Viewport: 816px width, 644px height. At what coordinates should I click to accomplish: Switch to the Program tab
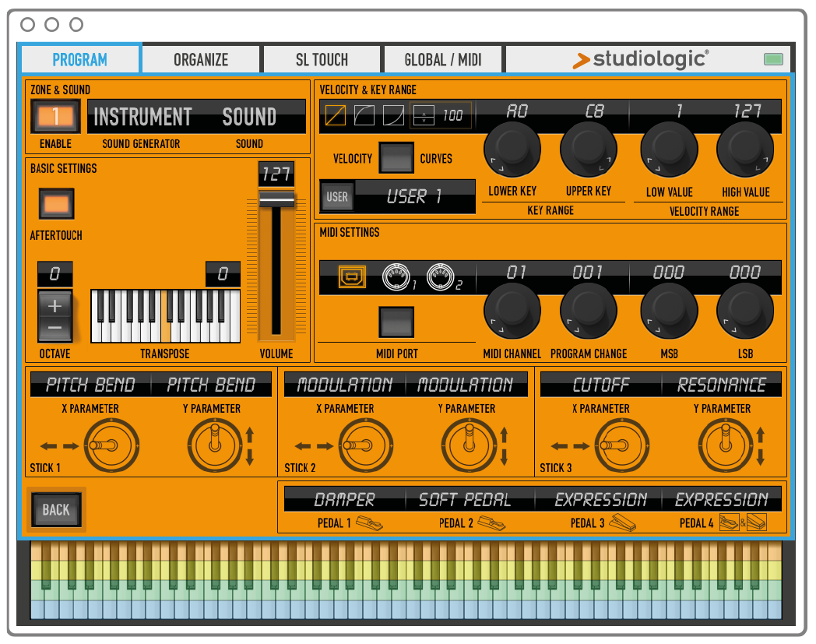79,59
